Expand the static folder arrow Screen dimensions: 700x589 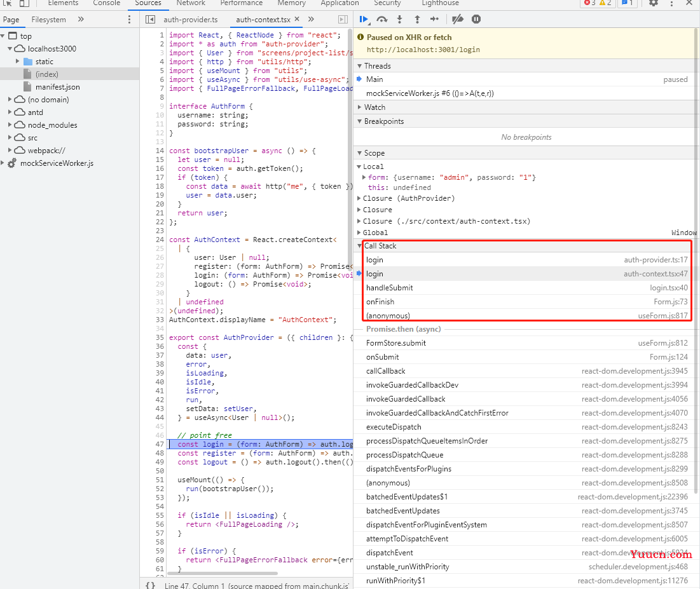coord(17,61)
